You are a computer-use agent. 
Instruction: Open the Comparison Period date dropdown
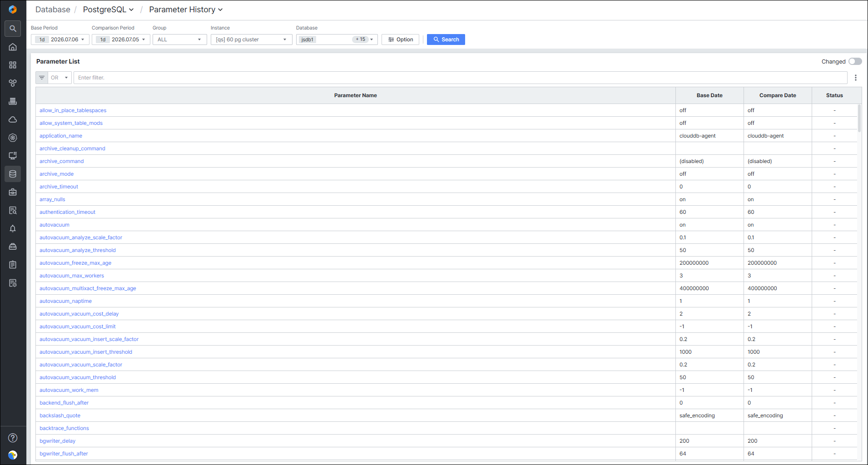(121, 40)
